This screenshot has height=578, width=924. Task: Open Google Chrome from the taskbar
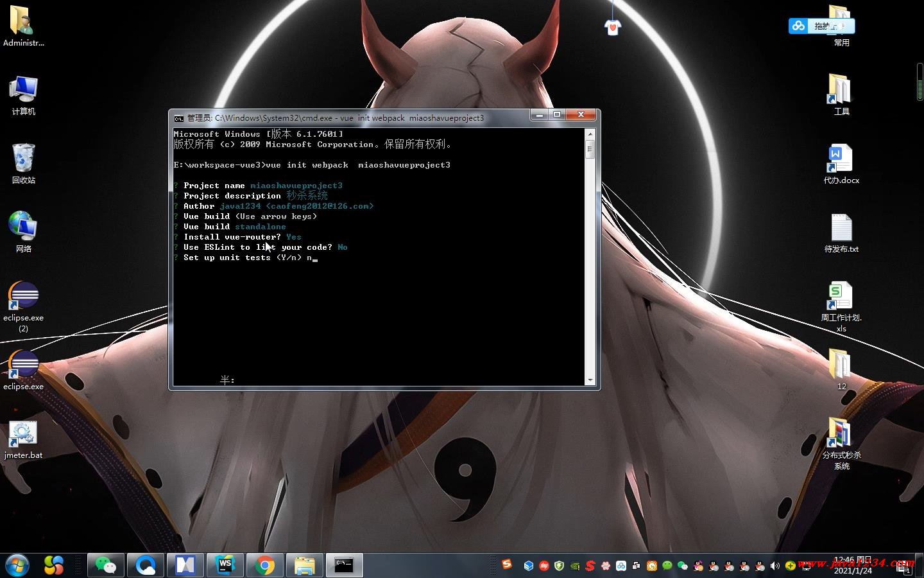265,565
